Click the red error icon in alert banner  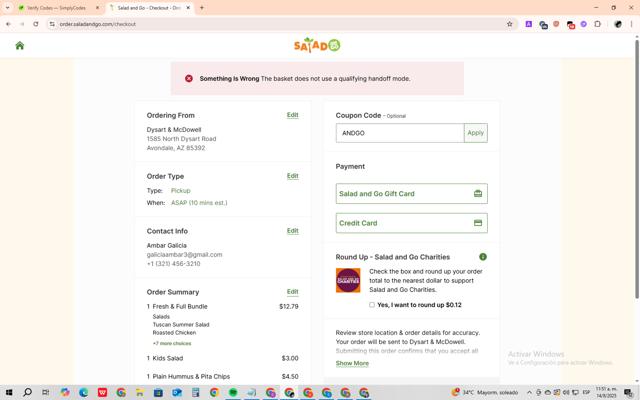coord(189,78)
